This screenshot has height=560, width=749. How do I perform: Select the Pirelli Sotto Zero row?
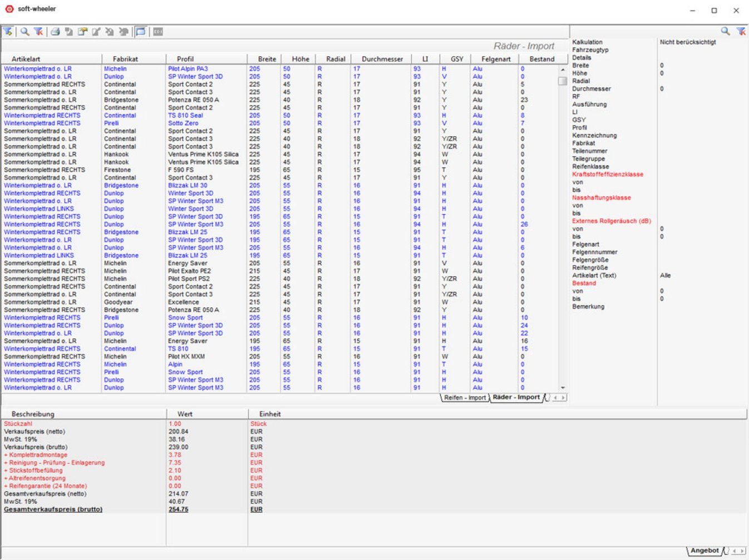point(279,123)
